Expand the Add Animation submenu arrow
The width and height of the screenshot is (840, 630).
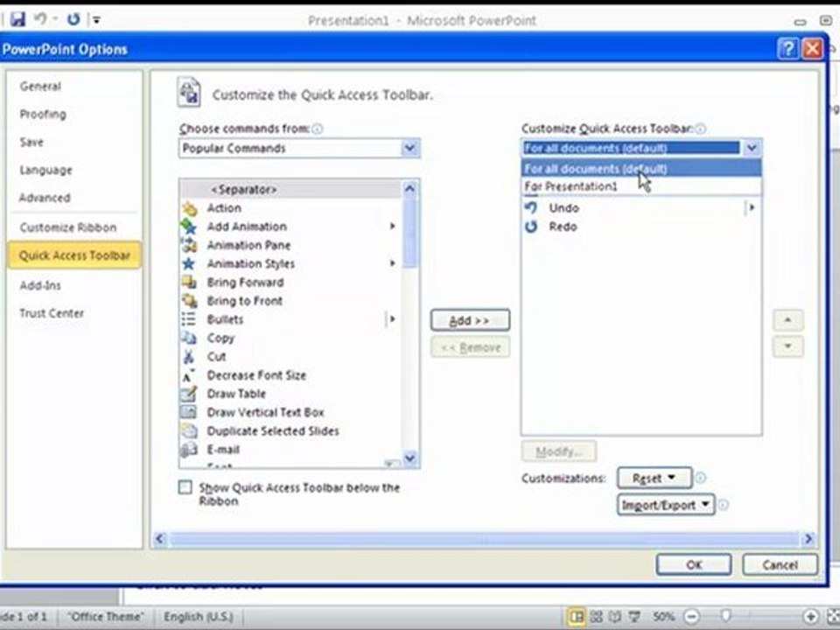coord(392,227)
